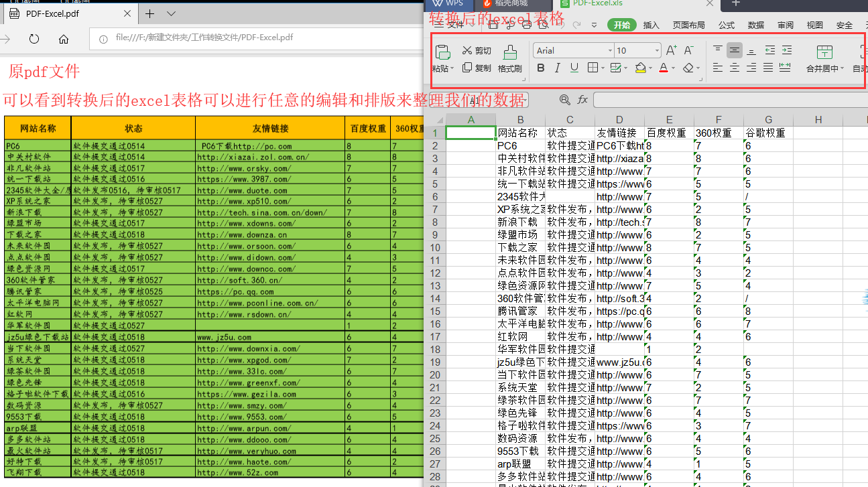Switch to 插入 ribbon tab

click(651, 25)
